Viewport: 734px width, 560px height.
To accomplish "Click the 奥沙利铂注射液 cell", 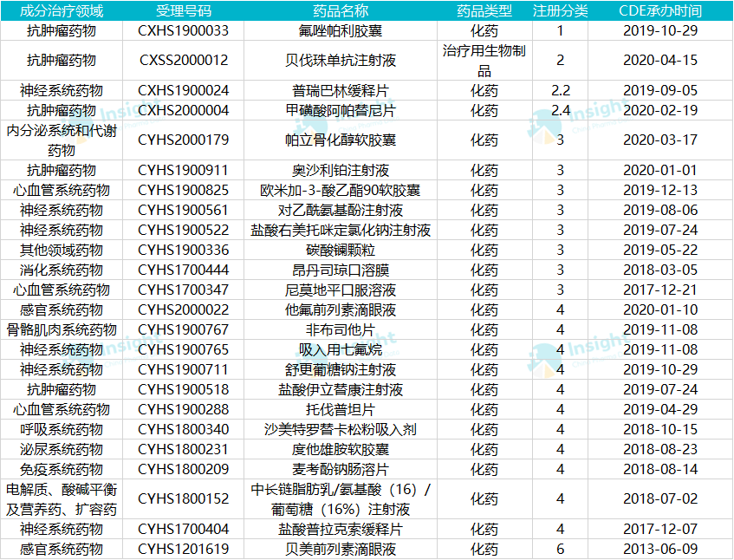I will click(x=341, y=171).
